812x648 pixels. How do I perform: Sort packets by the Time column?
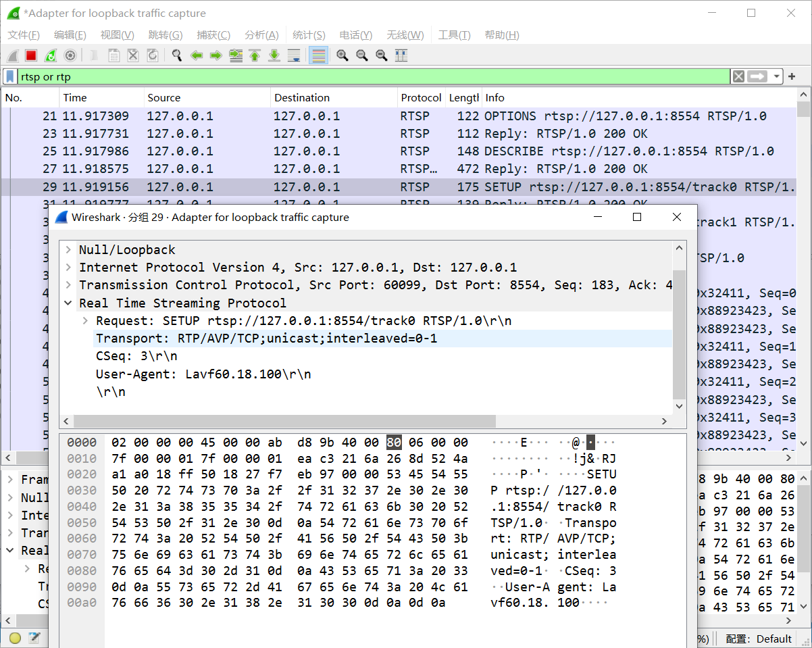pyautogui.click(x=101, y=98)
